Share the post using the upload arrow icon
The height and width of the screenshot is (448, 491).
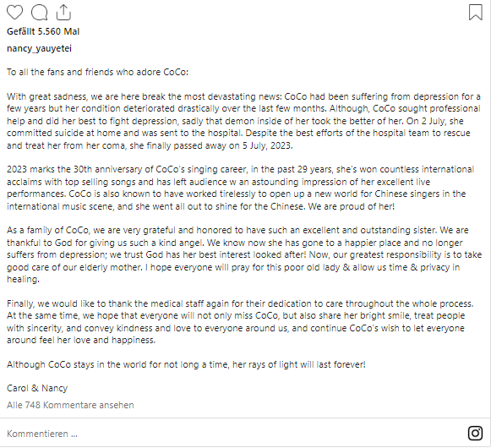pyautogui.click(x=63, y=12)
